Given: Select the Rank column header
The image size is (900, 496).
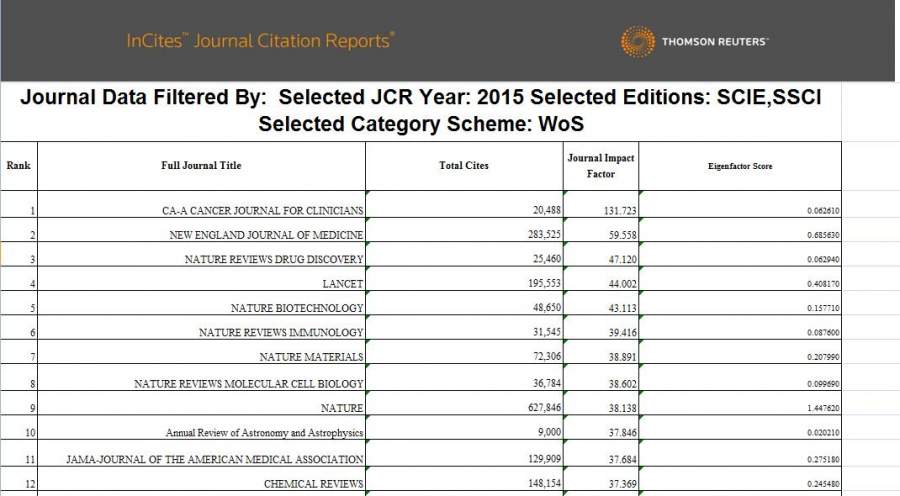Looking at the screenshot, I should pyautogui.click(x=18, y=165).
